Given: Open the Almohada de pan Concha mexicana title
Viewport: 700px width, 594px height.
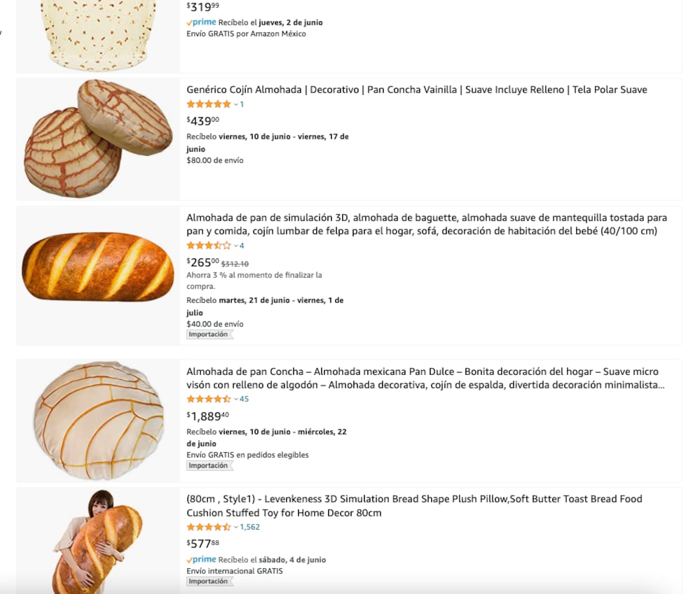Looking at the screenshot, I should pyautogui.click(x=425, y=379).
